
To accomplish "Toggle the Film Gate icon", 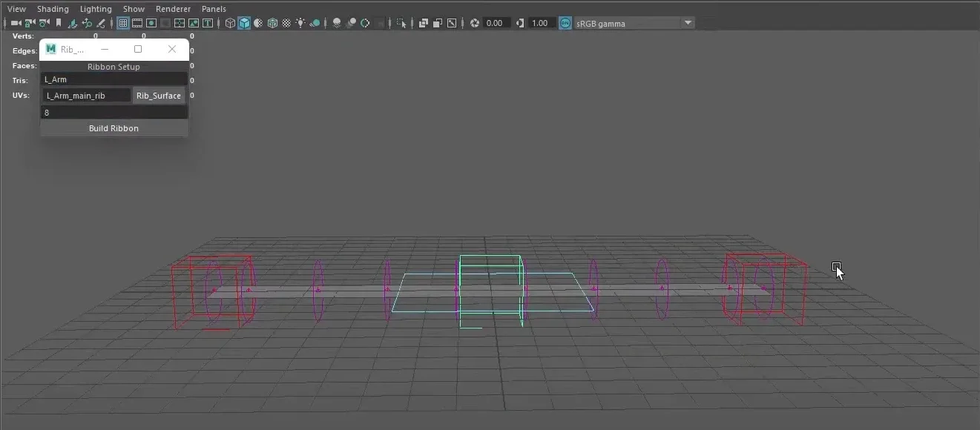I will (x=137, y=23).
